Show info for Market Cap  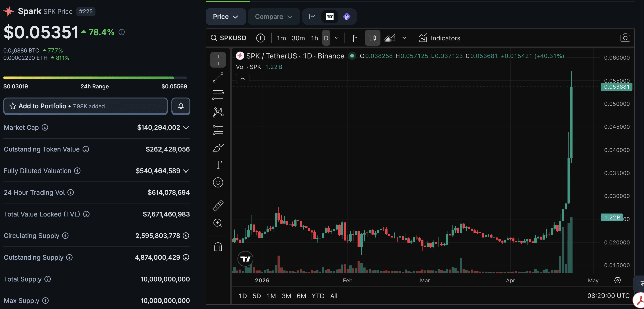(45, 127)
